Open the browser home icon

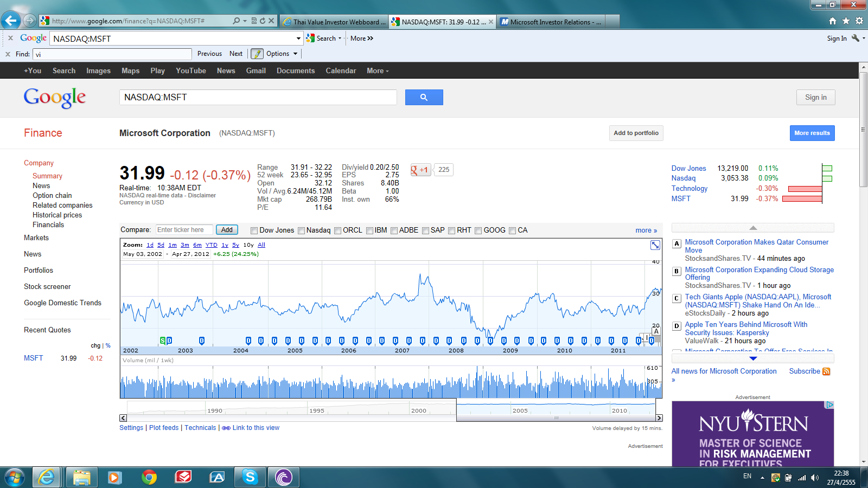[833, 21]
